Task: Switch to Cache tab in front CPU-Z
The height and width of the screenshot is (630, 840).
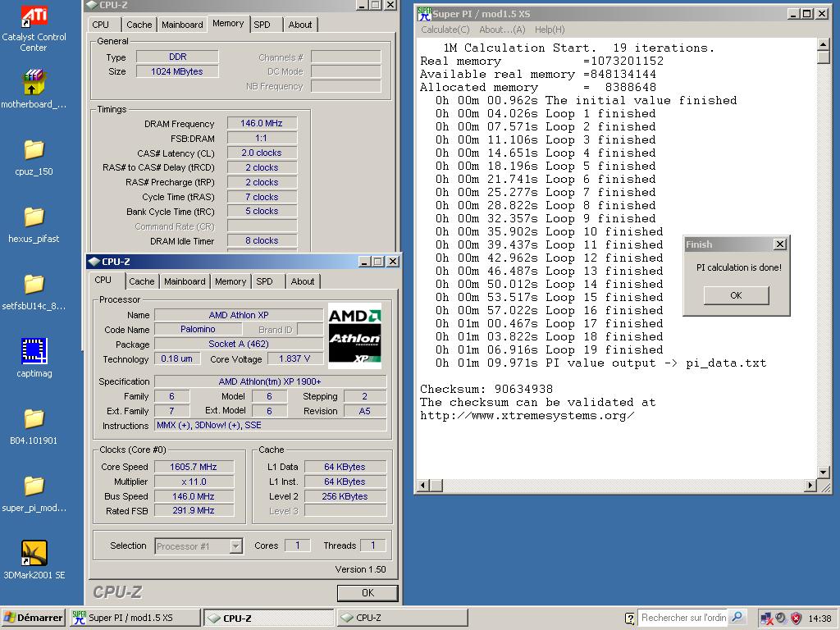Action: (141, 281)
